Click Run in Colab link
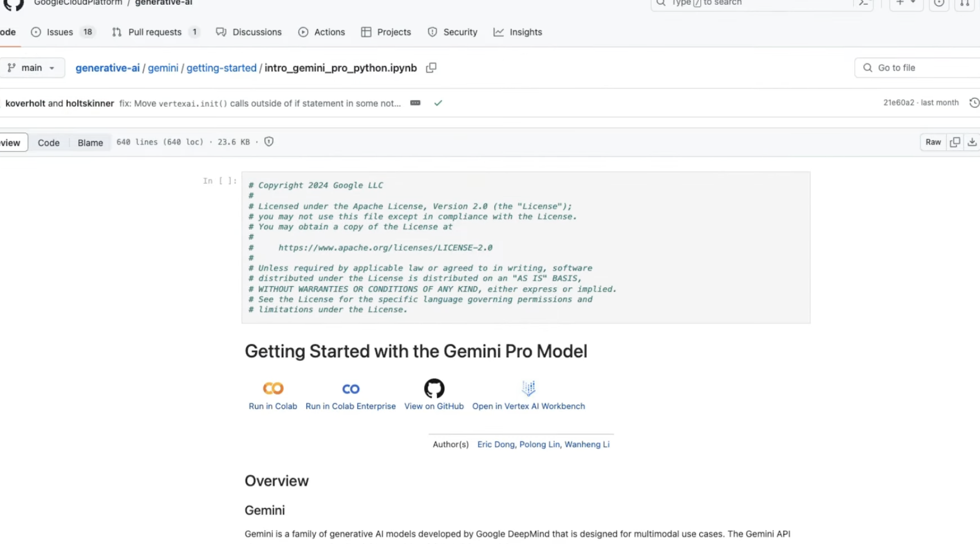 pos(273,406)
